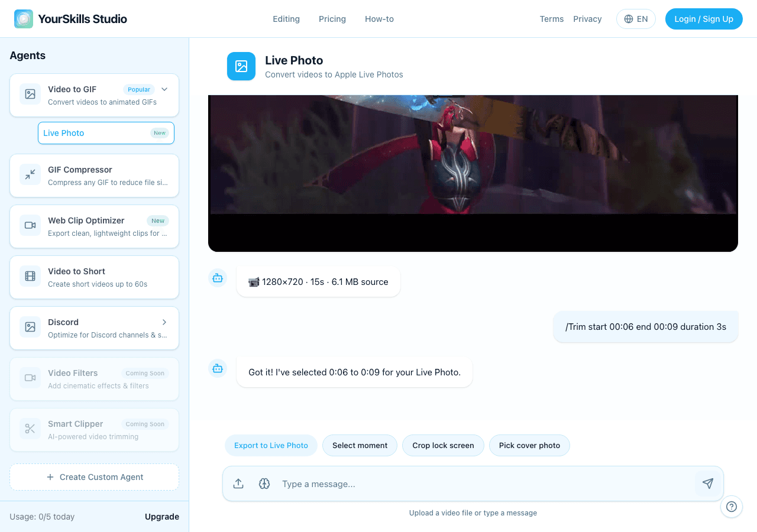Image resolution: width=757 pixels, height=532 pixels.
Task: Click the brain icon in message bar
Action: (x=264, y=484)
